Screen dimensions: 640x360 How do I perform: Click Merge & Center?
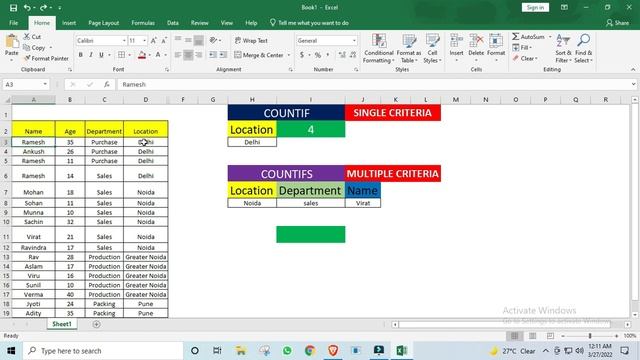(259, 55)
